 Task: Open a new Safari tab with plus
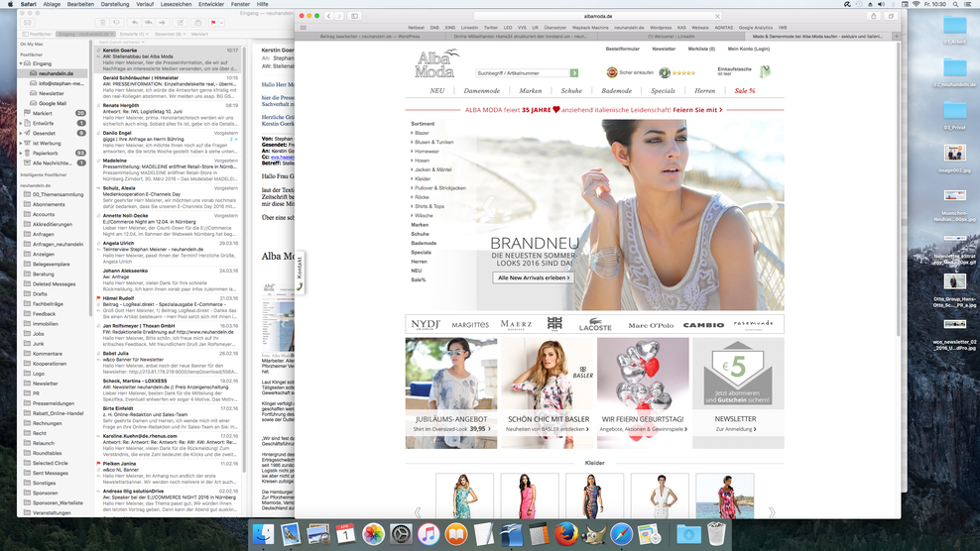tap(897, 37)
